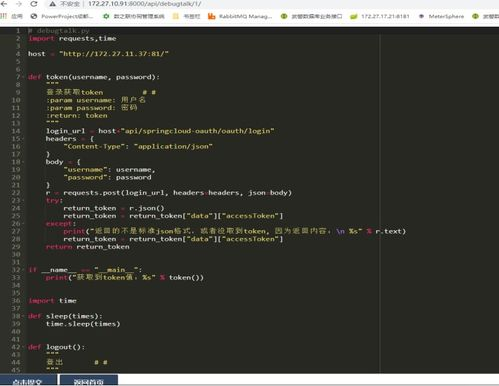The height and width of the screenshot is (386, 499).
Task: Focus the browser address bar URL
Action: 144,4
